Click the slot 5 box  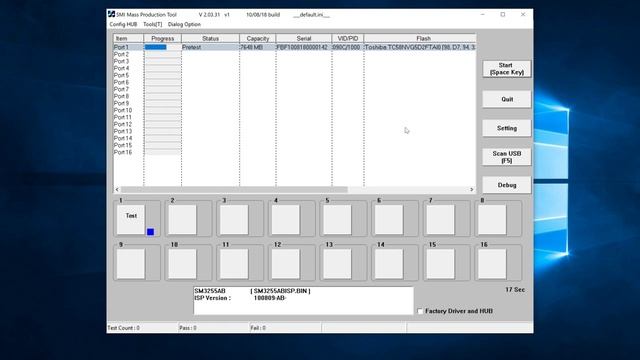point(337,219)
